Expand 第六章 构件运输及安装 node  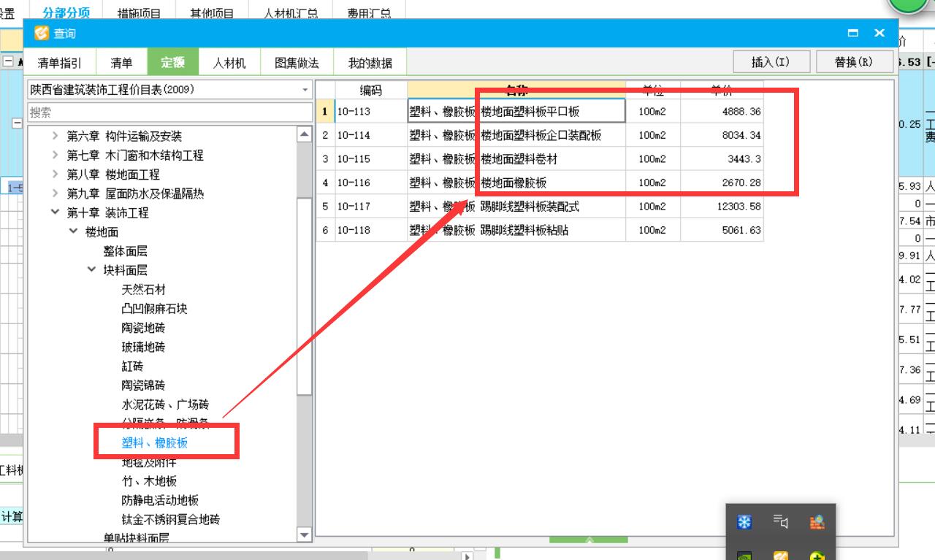56,136
